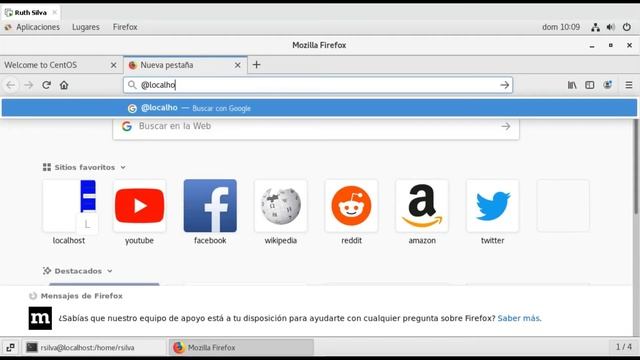640x360 pixels.
Task: Open the Firefox account icon
Action: 608,85
